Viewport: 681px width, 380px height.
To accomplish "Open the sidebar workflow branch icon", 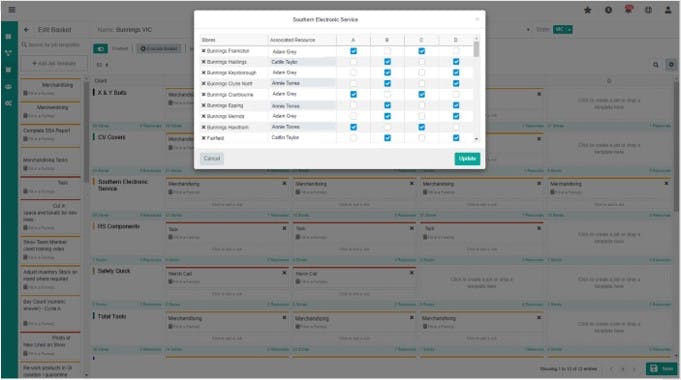I will point(8,53).
